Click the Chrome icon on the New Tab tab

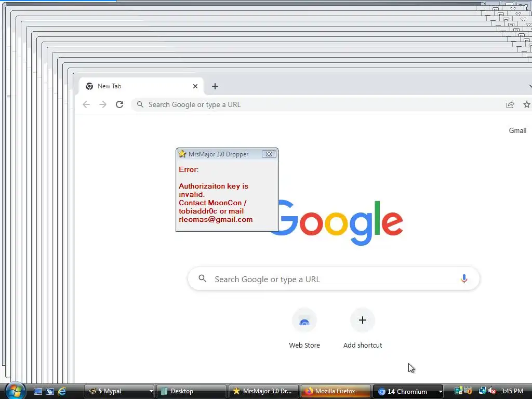[x=89, y=86]
